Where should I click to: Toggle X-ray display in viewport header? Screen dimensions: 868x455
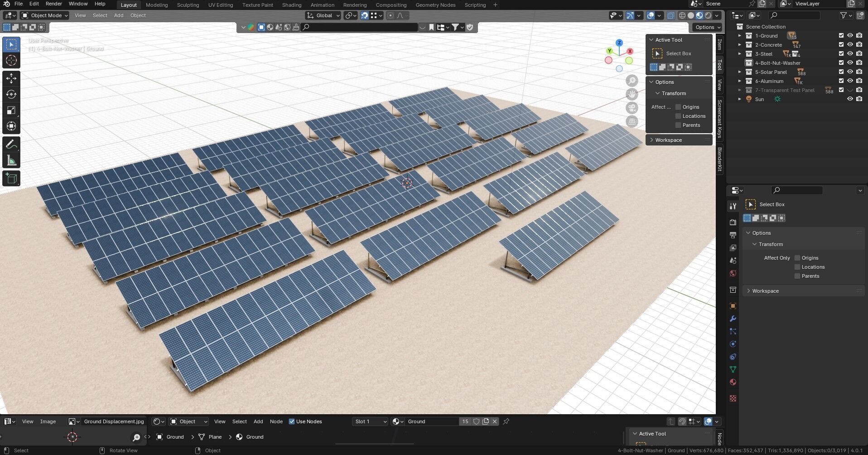670,15
